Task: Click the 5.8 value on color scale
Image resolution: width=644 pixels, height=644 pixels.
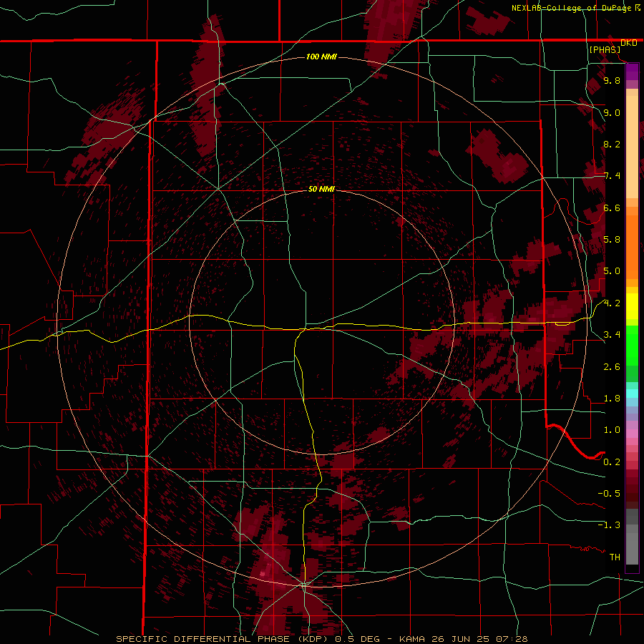Action: tap(612, 240)
